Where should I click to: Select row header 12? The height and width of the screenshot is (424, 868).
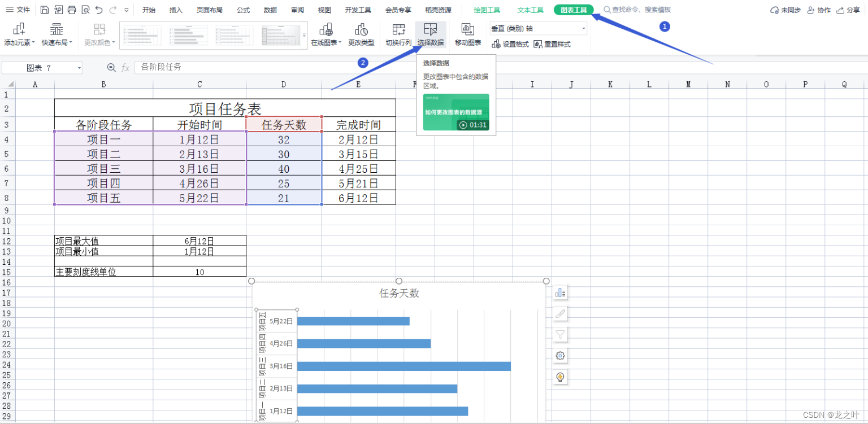coord(7,241)
